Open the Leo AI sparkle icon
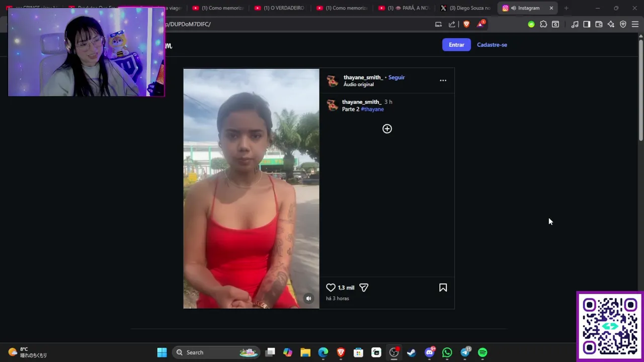 pos(611,24)
